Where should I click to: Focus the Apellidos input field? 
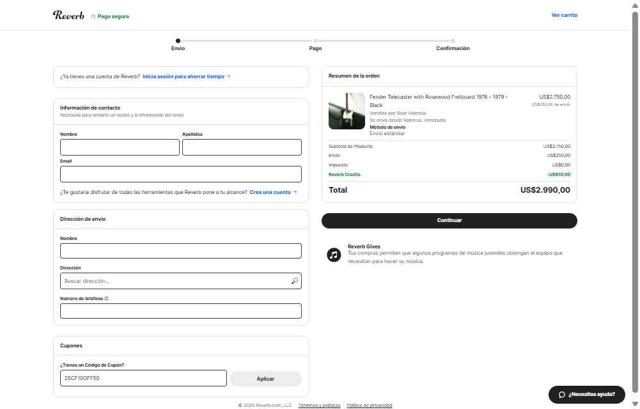(x=241, y=147)
